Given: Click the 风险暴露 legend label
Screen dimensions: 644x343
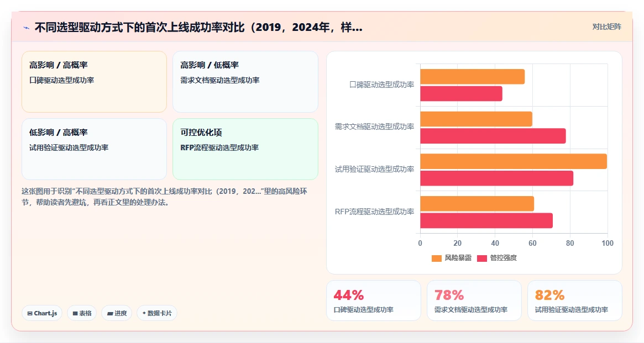Looking at the screenshot, I should 458,257.
